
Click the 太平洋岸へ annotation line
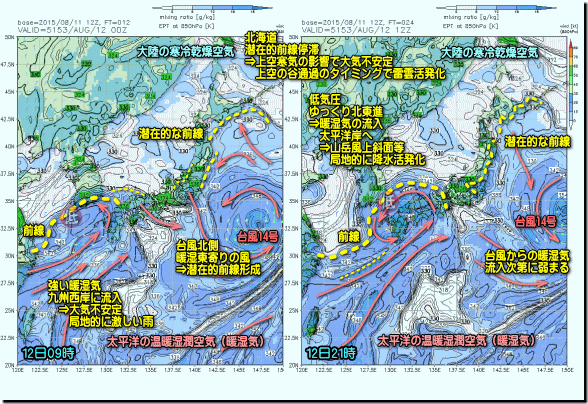tap(345, 135)
